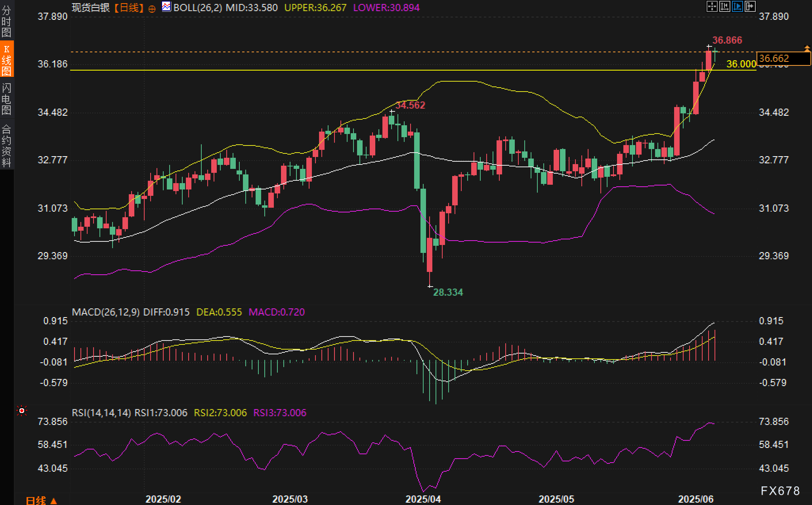
Task: Click the orange 36.662 current price box
Action: (x=783, y=59)
